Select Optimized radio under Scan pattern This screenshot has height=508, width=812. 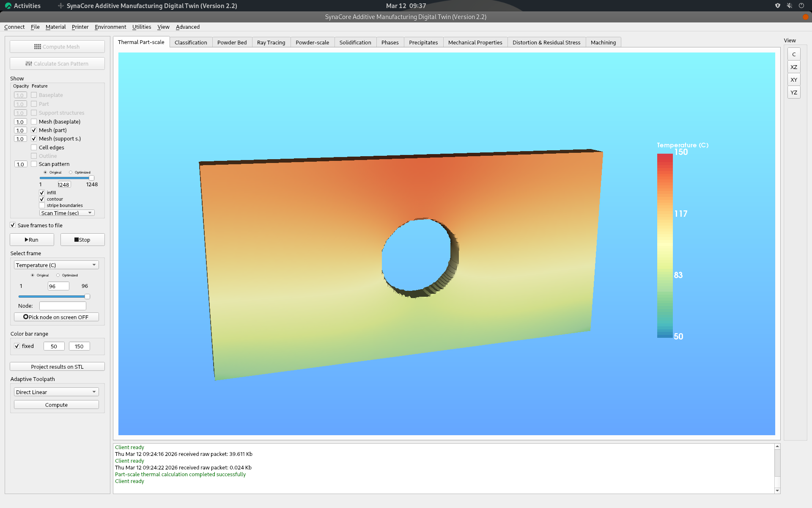click(71, 172)
